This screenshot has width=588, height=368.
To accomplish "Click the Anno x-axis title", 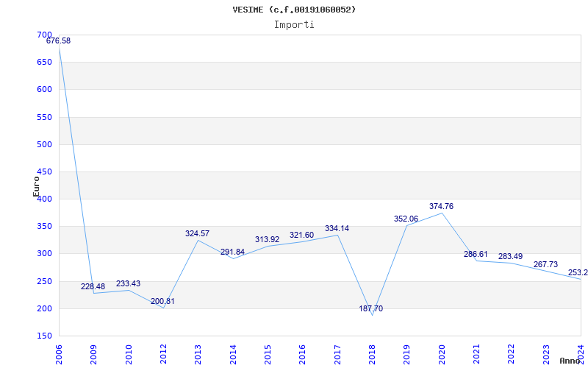I will coord(570,361).
